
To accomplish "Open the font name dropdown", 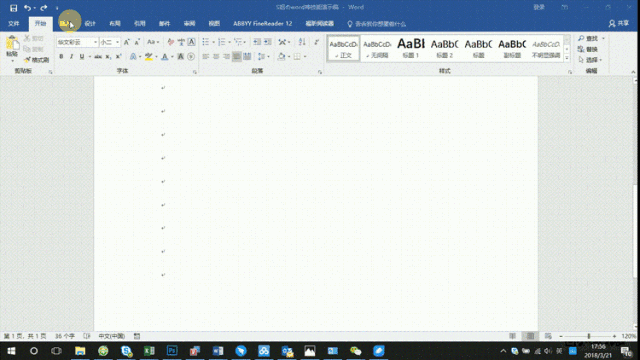I will 95,42.
